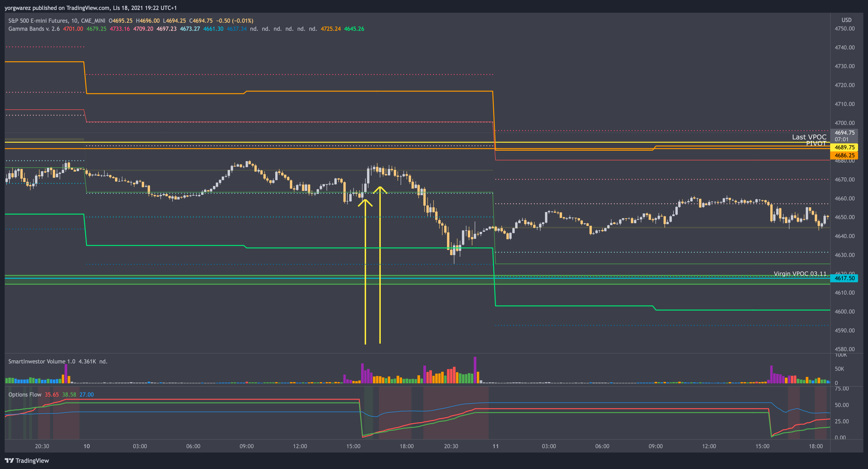Click the TradingView logo at bottom left
This screenshot has width=868, height=469.
coord(27,460)
